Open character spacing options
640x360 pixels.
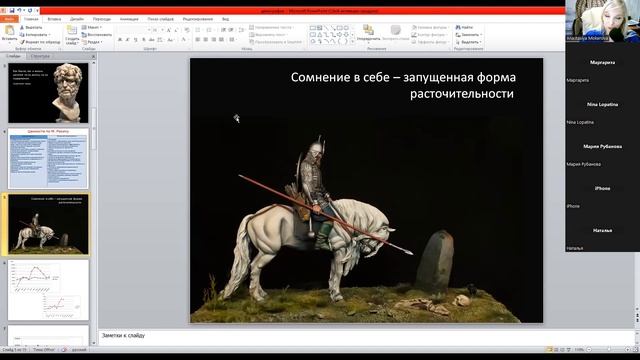[160, 40]
